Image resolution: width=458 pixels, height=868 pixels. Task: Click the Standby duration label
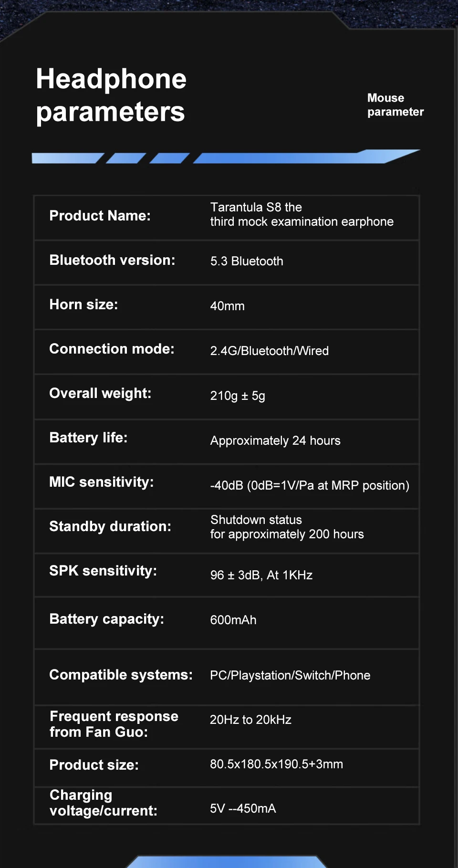pos(110,526)
